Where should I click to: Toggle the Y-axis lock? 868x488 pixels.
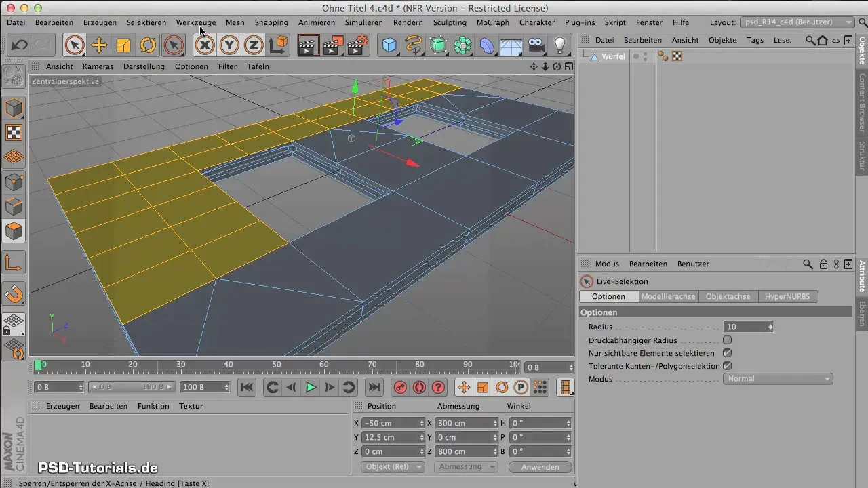click(x=229, y=45)
